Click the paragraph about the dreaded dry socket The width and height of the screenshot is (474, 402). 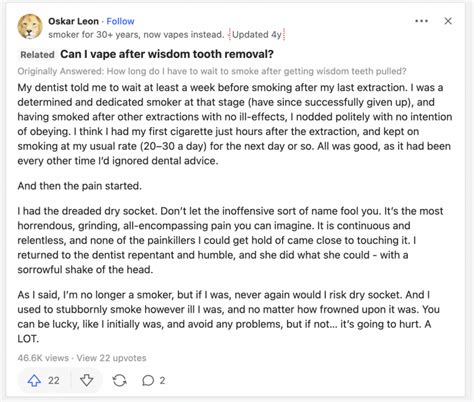click(230, 240)
